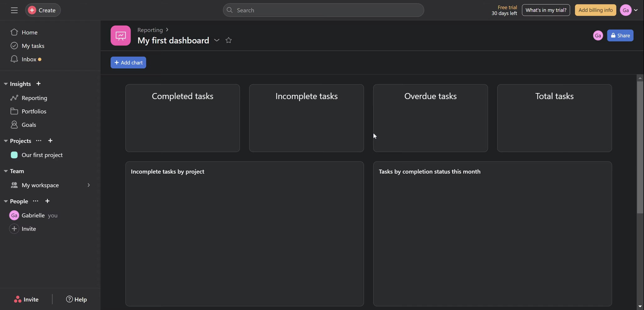
Task: Click the My workspace people icon
Action: (x=14, y=185)
